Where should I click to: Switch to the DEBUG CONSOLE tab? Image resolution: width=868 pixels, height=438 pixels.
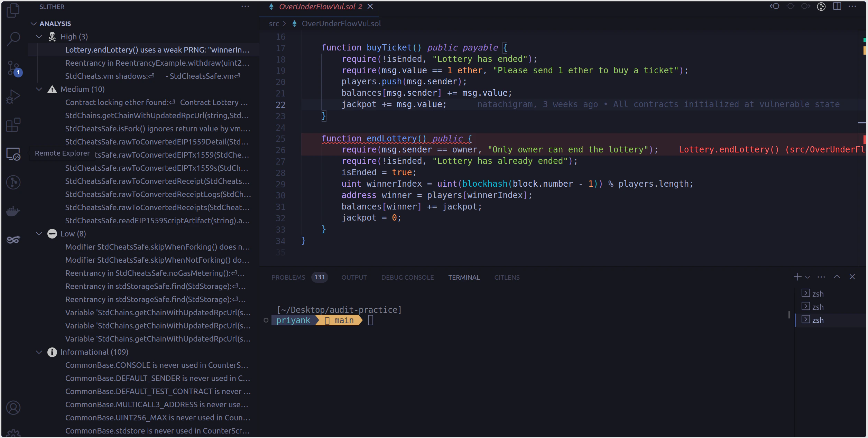point(407,277)
